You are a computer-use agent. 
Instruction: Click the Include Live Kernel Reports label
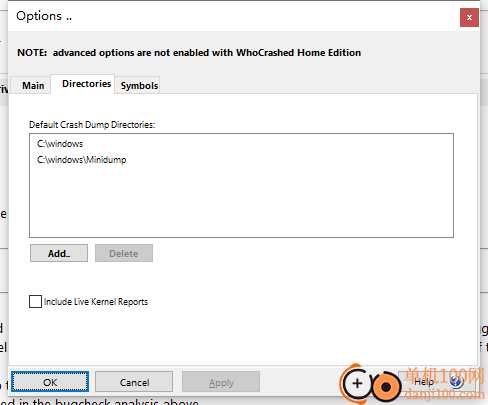(x=96, y=302)
